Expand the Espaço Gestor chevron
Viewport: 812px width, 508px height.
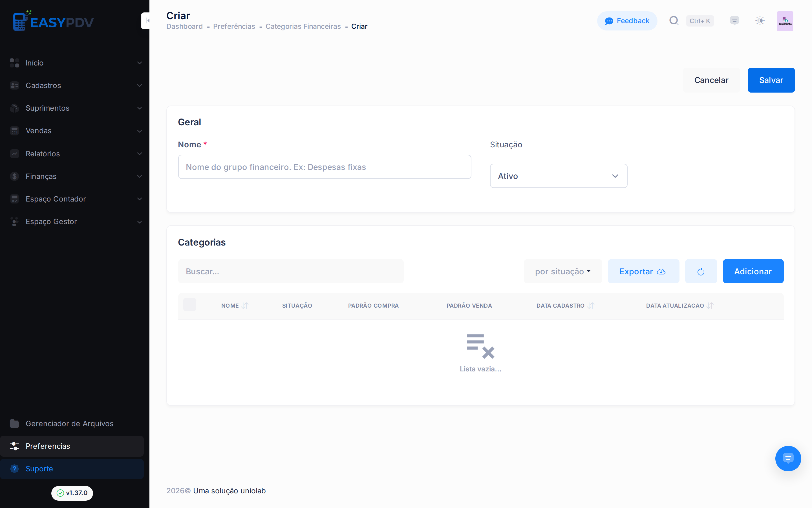point(139,222)
